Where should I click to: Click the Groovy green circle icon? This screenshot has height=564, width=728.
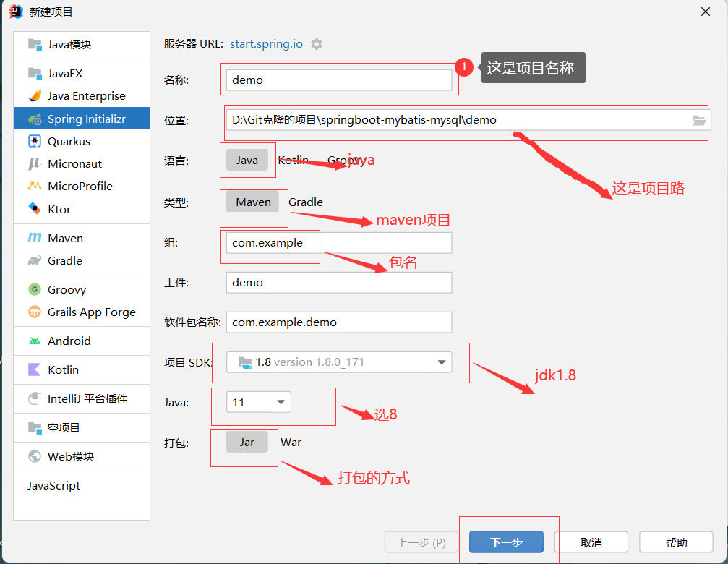[x=35, y=289]
